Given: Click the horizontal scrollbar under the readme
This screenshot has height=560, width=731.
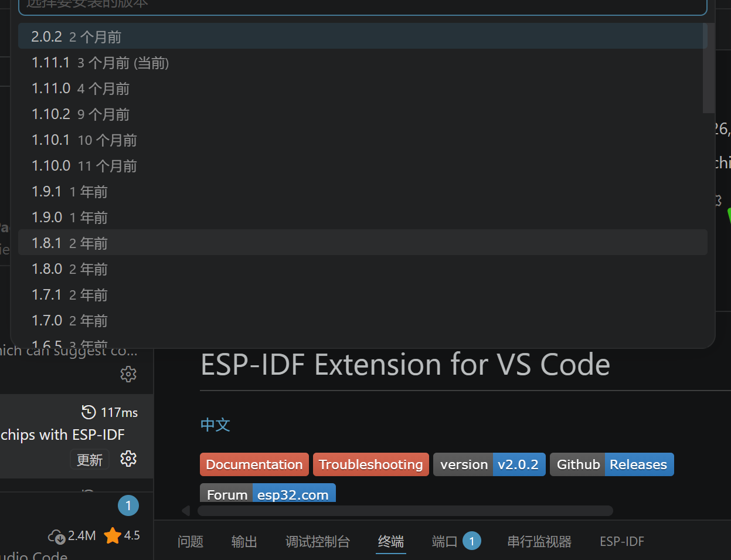Looking at the screenshot, I should [405, 511].
